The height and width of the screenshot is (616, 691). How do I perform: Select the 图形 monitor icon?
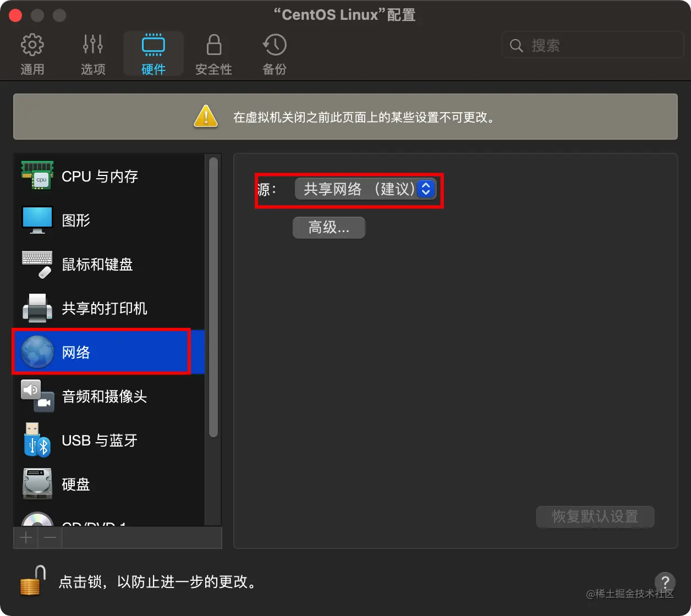click(x=37, y=220)
